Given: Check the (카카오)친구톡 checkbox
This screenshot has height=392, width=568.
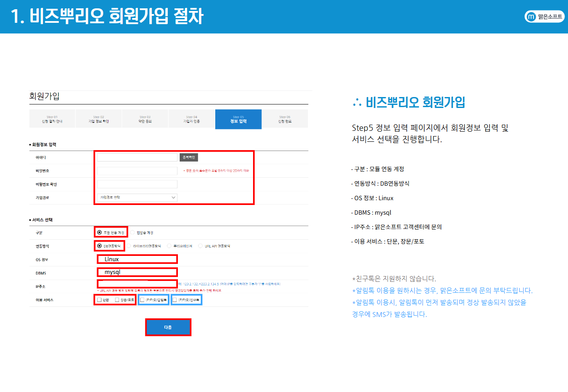Looking at the screenshot, I should click(175, 300).
